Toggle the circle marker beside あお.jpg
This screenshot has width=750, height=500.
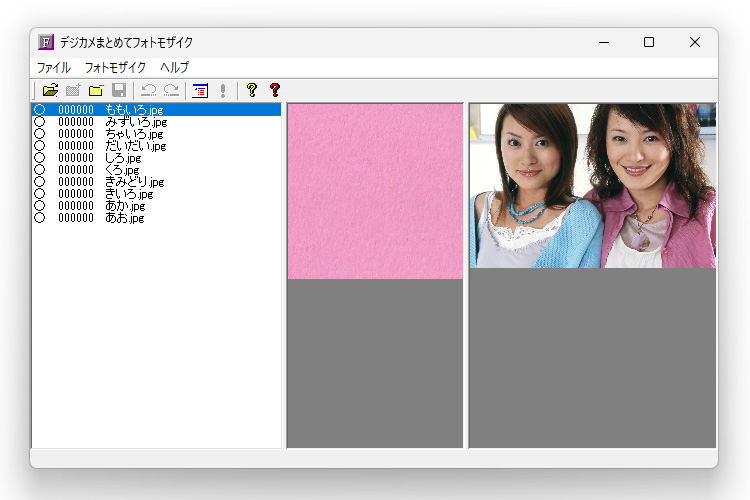coord(40,217)
